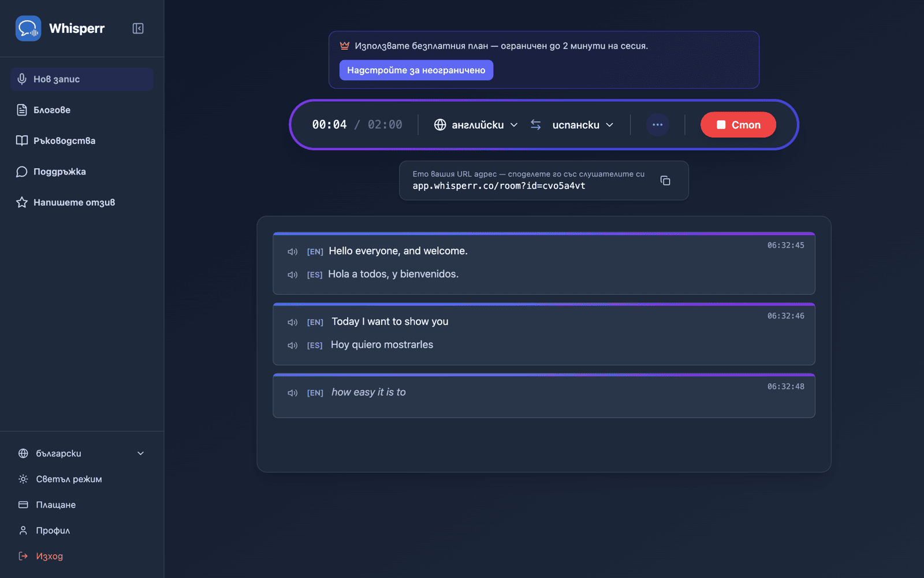The height and width of the screenshot is (578, 924).
Task: Toggle Светъл режим light mode
Action: (81, 479)
